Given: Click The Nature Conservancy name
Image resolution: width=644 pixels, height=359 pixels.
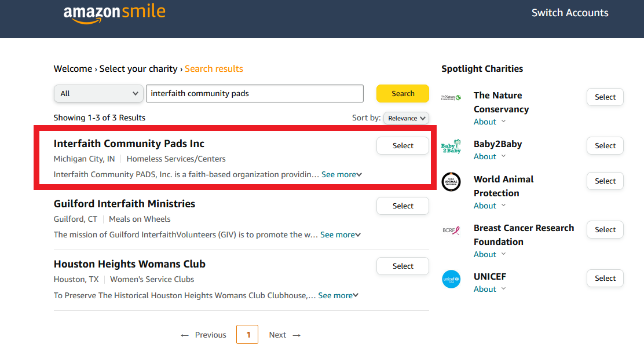Looking at the screenshot, I should point(501,102).
